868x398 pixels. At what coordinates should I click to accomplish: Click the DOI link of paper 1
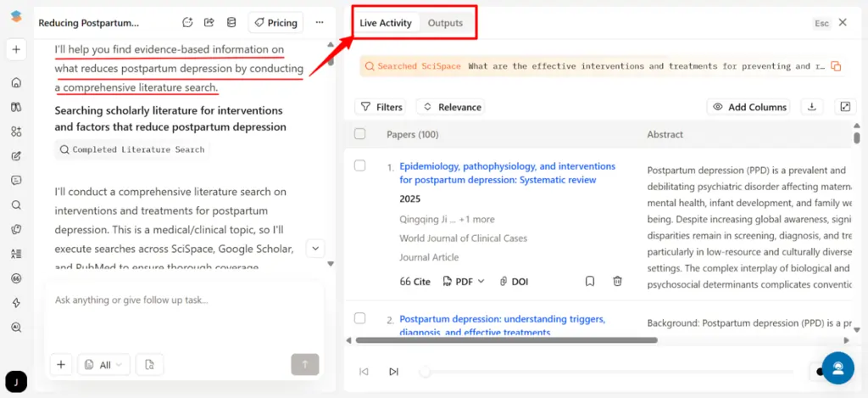coord(514,282)
